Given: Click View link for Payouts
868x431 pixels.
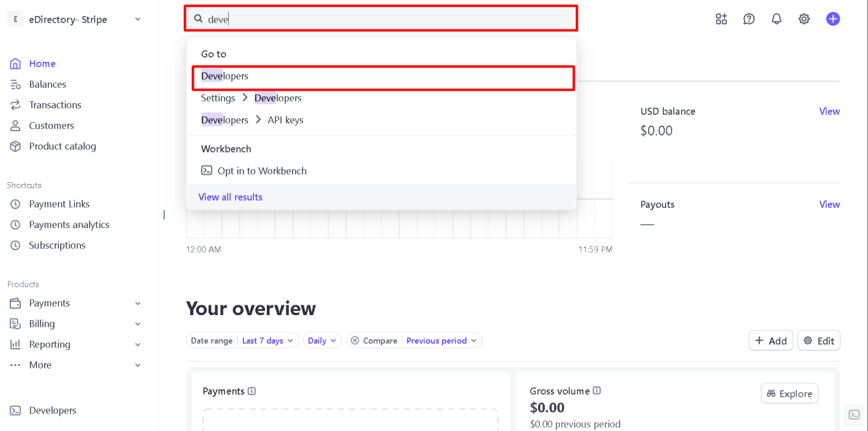Looking at the screenshot, I should 829,204.
